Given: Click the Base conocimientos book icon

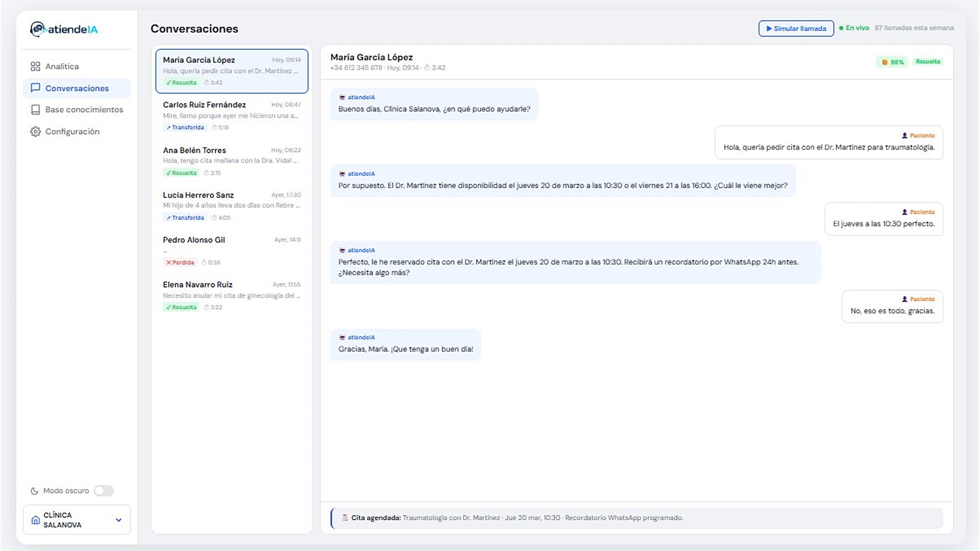Looking at the screenshot, I should point(36,110).
